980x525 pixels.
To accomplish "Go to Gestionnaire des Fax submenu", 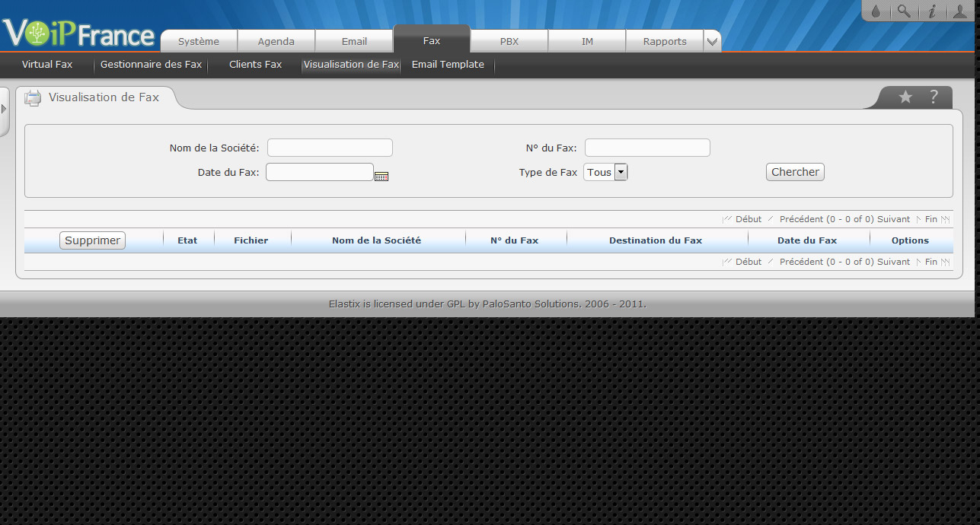I will 151,65.
